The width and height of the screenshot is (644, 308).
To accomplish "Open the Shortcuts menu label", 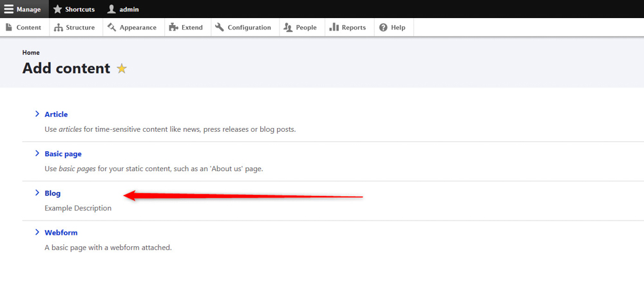I will 80,10.
